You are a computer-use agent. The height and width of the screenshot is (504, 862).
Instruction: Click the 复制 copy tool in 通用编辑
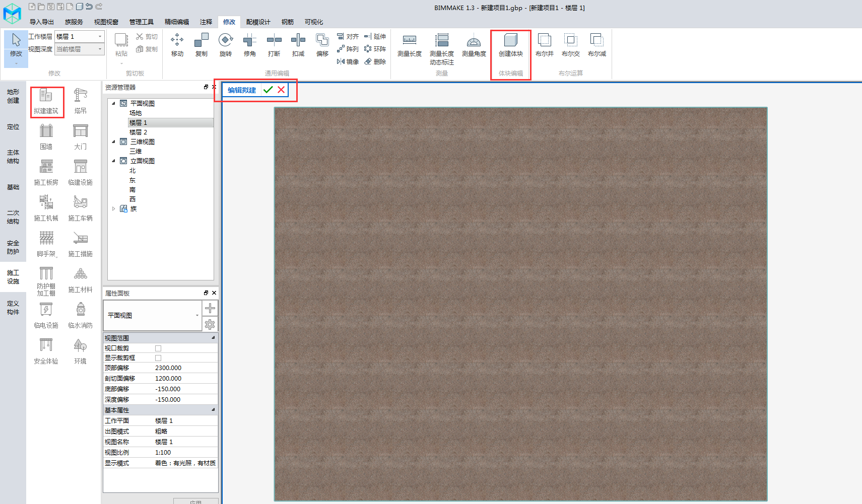[202, 45]
